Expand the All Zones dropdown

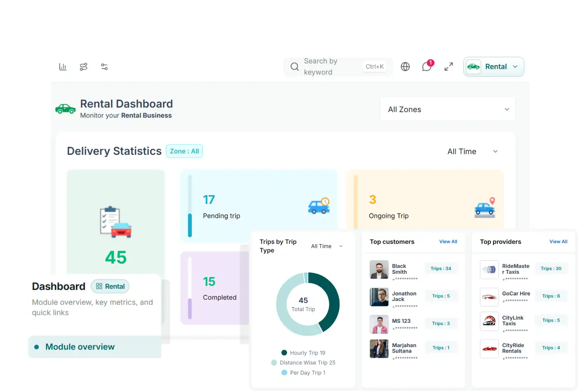coord(448,110)
